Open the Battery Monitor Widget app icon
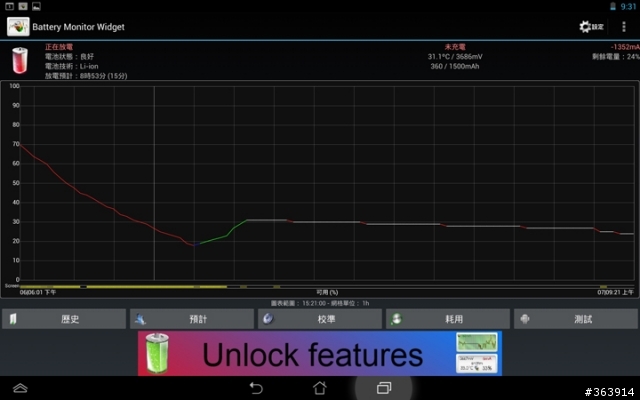This screenshot has height=400, width=640. (18, 27)
